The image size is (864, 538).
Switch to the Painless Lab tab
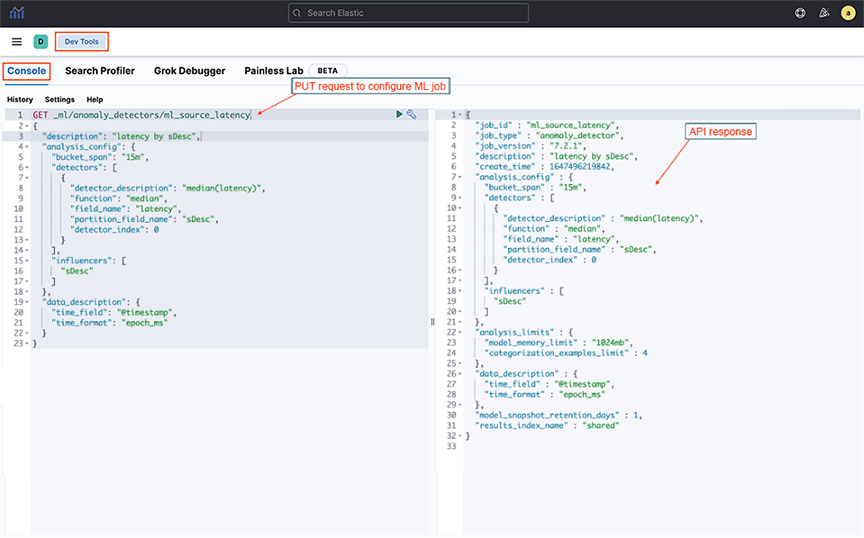(274, 71)
